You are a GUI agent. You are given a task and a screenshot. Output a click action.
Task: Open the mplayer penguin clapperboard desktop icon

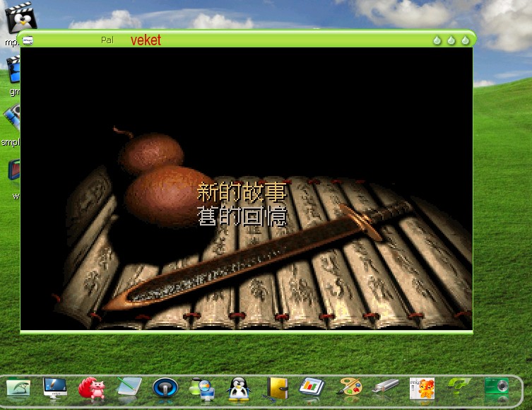point(21,18)
